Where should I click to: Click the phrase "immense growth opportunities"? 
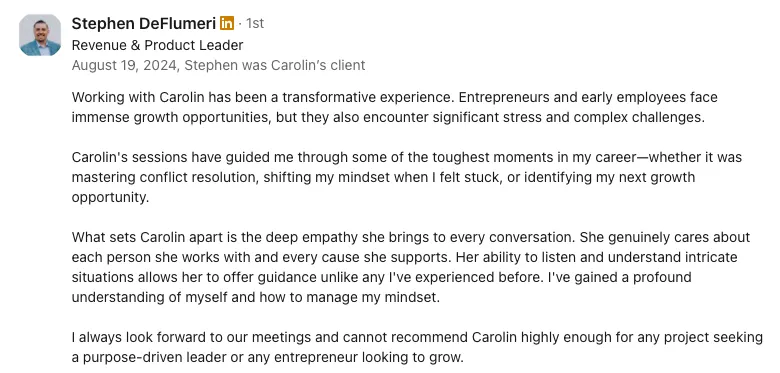pos(171,118)
